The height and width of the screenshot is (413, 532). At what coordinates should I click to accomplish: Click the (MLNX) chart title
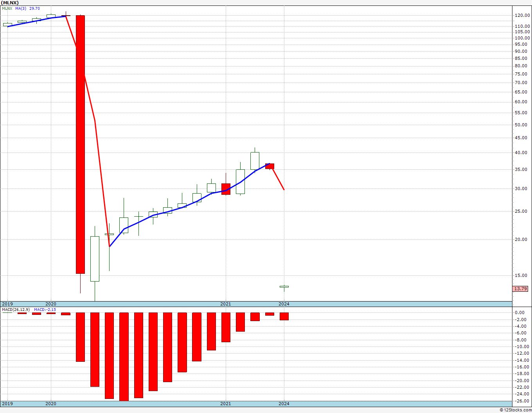pyautogui.click(x=10, y=2)
